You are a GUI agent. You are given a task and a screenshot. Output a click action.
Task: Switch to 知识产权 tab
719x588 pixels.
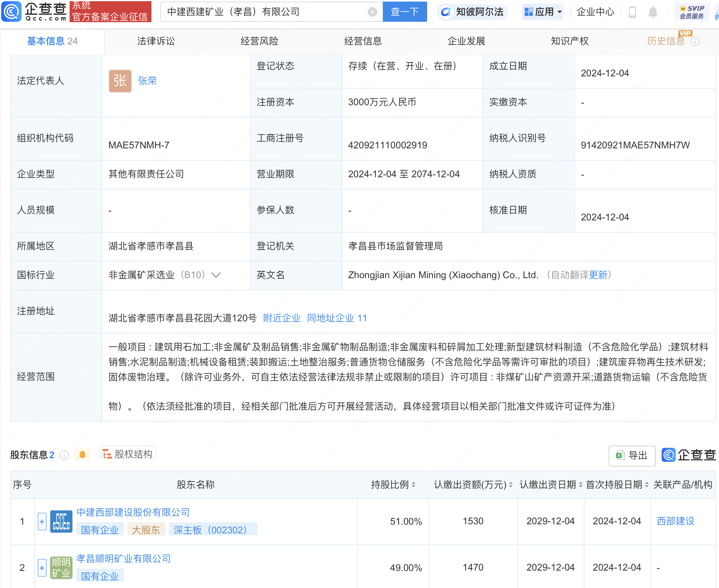coord(570,41)
